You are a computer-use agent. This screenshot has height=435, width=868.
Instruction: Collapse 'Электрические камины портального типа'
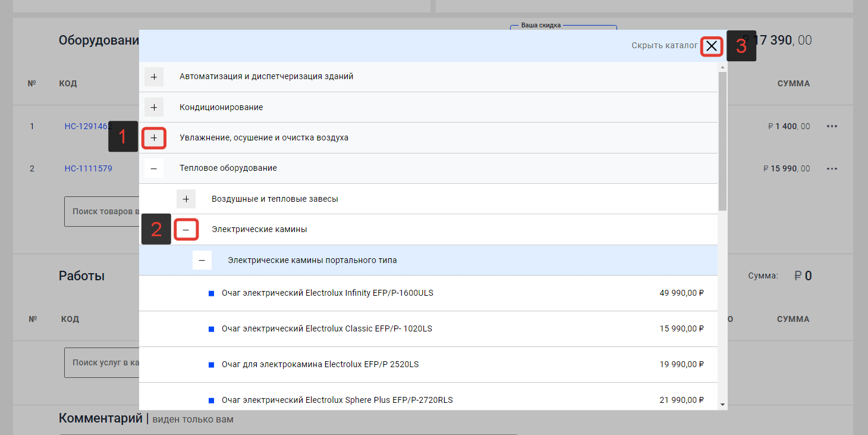pos(202,261)
